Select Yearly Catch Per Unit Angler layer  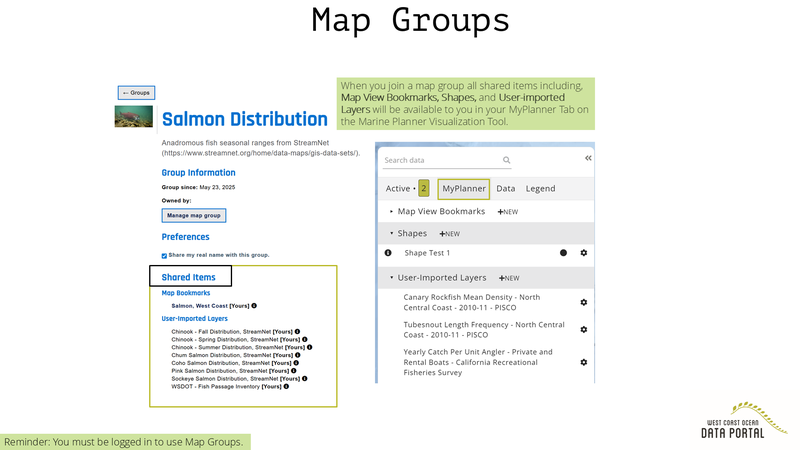click(478, 362)
